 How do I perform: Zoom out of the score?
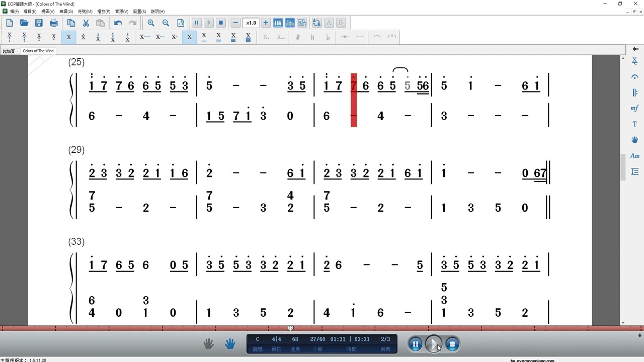[x=166, y=23]
